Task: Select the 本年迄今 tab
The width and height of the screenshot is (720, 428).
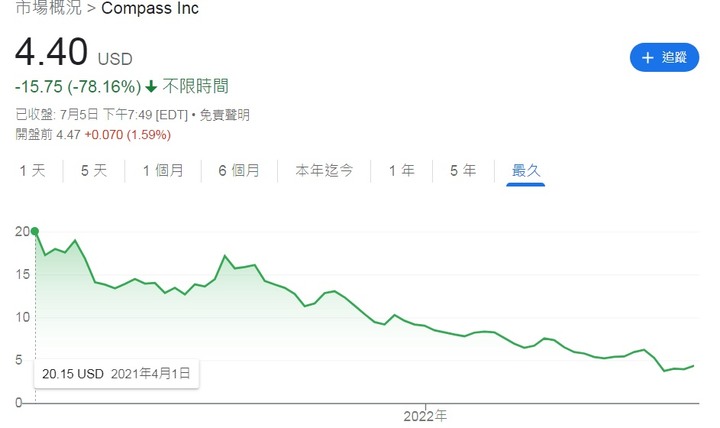Action: (324, 170)
